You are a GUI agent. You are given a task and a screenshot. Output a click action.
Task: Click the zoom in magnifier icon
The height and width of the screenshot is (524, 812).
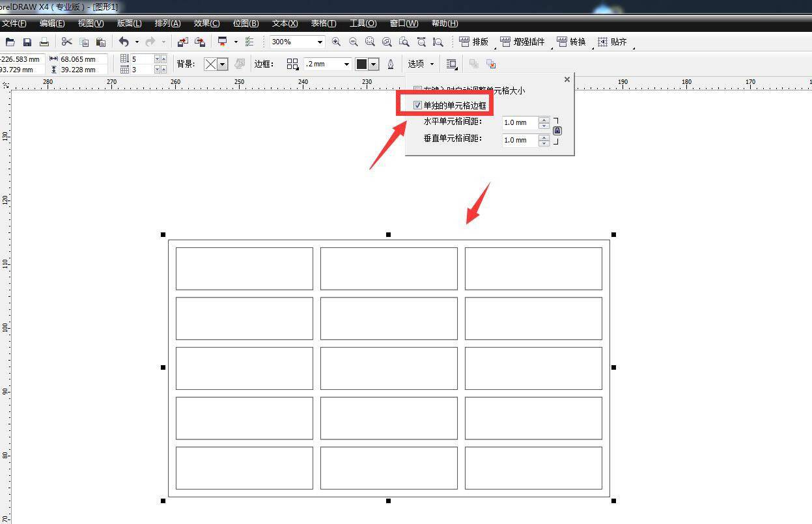(x=336, y=42)
